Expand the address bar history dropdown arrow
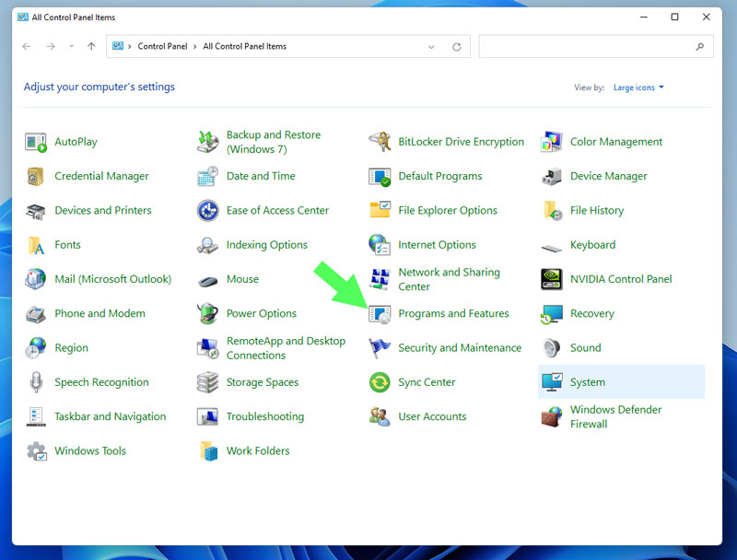 click(x=431, y=47)
